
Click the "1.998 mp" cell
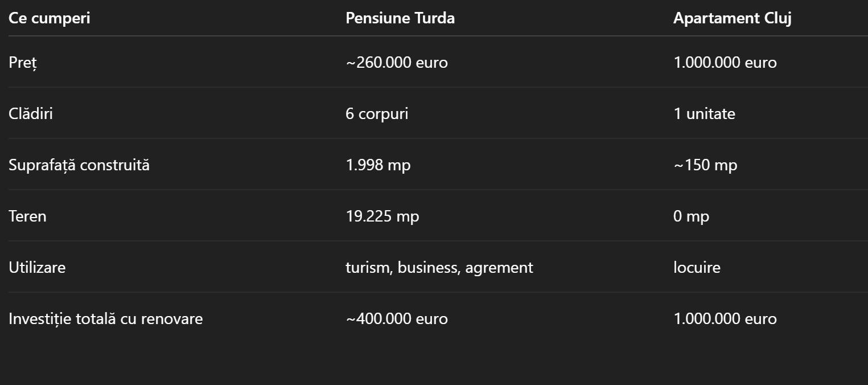[378, 165]
